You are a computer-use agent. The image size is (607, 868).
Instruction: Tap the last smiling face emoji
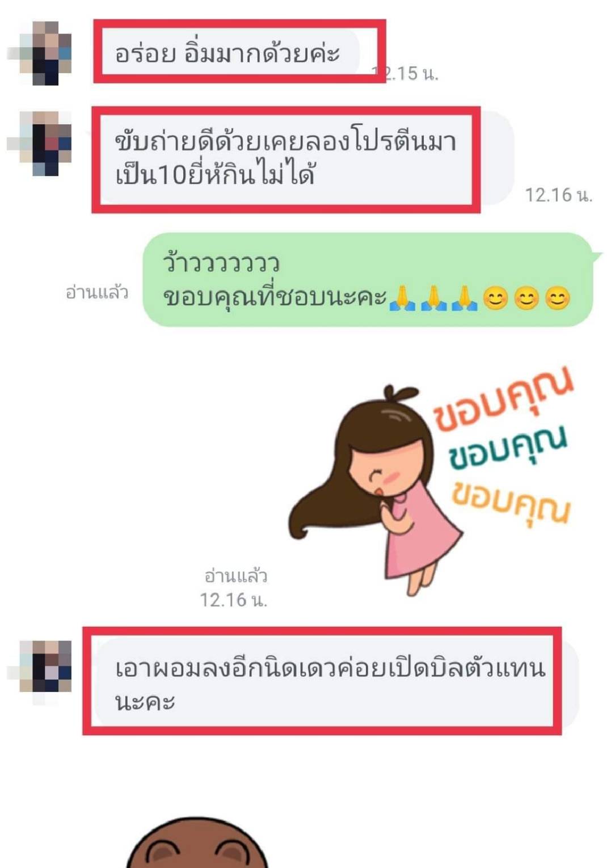coord(557,298)
